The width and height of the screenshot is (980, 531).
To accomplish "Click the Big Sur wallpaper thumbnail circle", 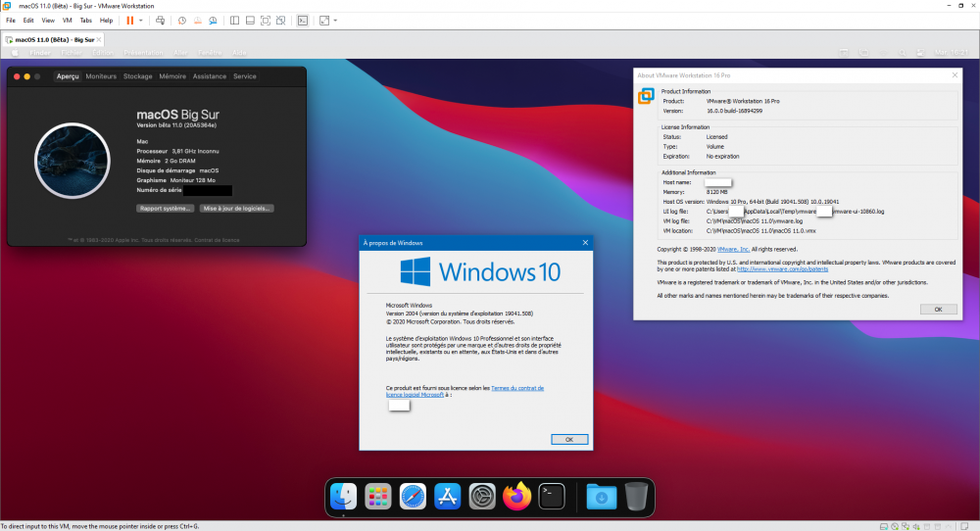I will (73, 161).
